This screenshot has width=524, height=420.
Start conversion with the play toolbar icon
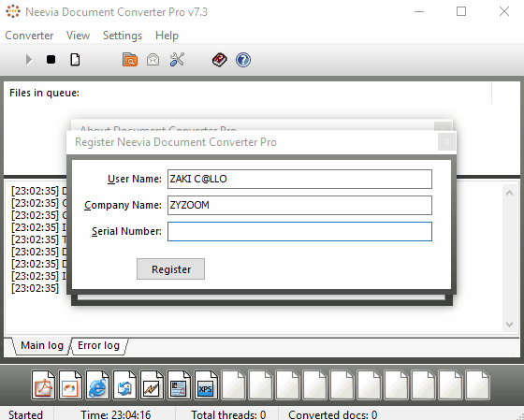29,60
